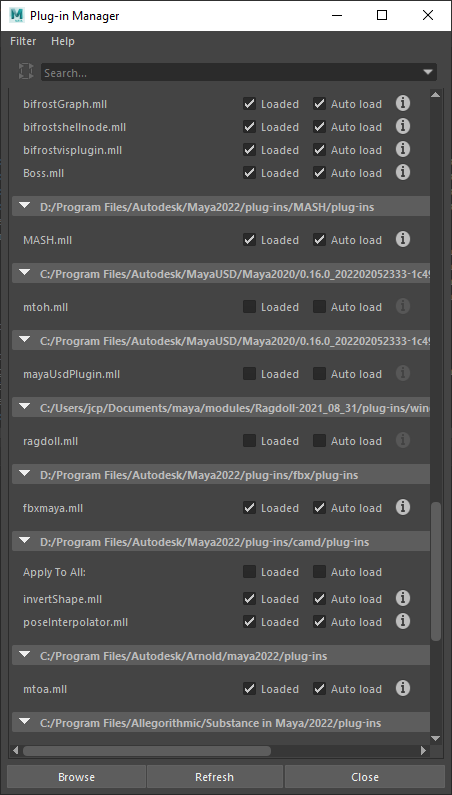
Task: Collapse Substance in Maya section
Action: click(x=24, y=721)
